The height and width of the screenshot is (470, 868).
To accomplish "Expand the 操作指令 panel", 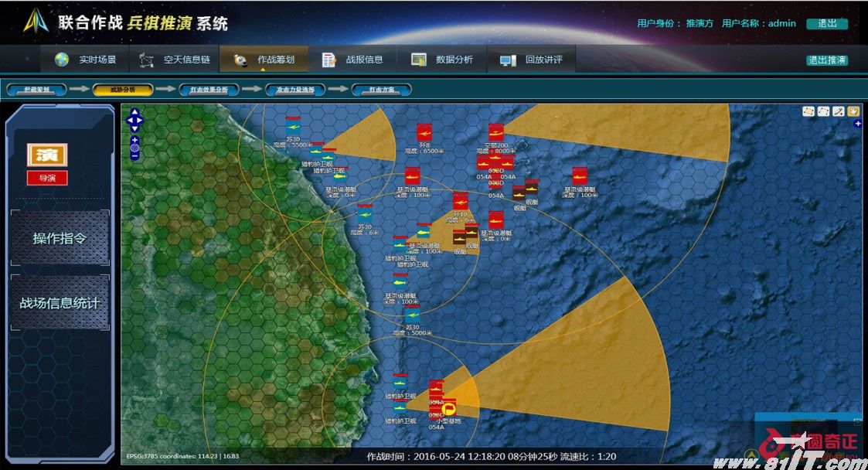I will 60,238.
